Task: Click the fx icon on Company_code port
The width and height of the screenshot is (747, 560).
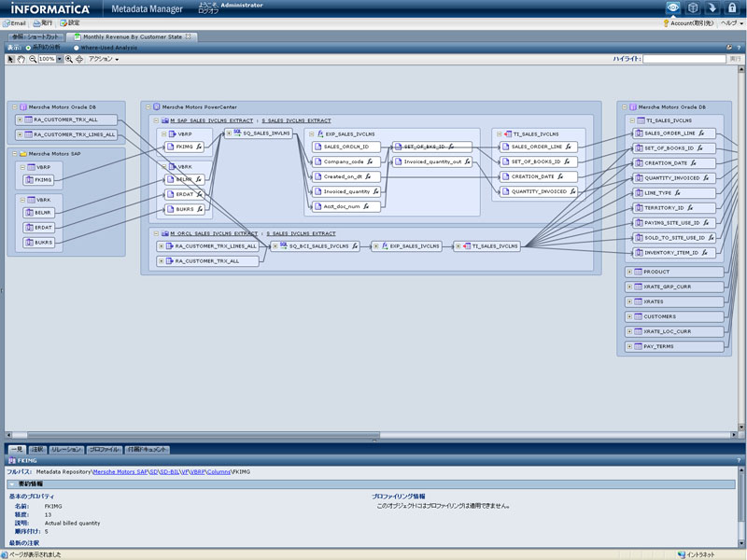Action: [x=370, y=161]
